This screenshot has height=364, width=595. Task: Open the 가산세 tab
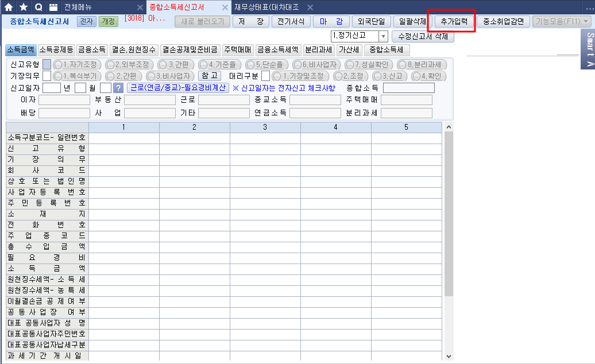click(349, 50)
